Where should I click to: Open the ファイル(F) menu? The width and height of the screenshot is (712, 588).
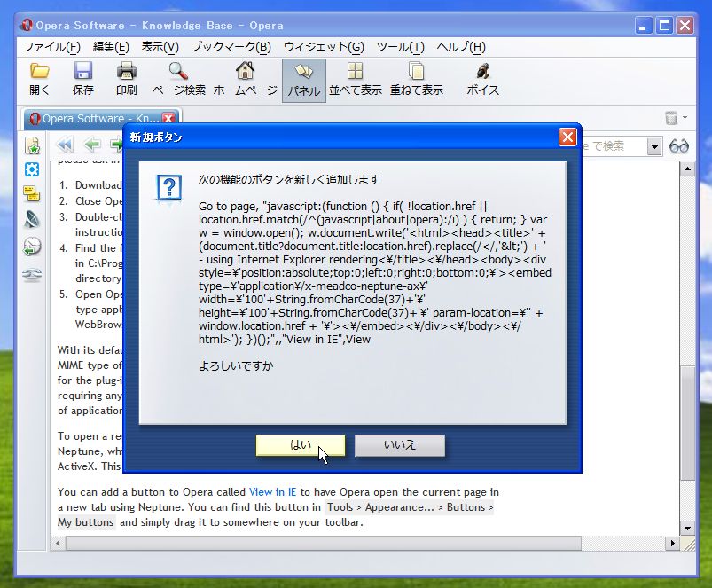[x=51, y=47]
